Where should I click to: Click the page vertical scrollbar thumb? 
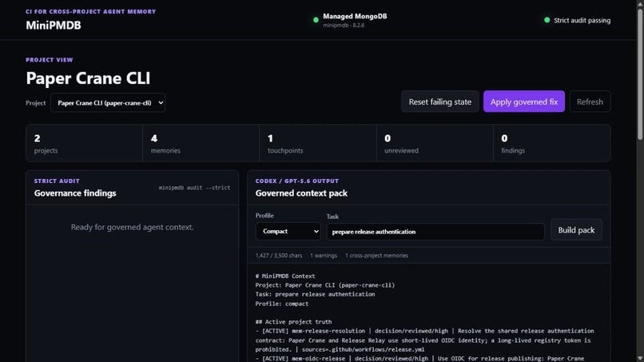[x=640, y=74]
